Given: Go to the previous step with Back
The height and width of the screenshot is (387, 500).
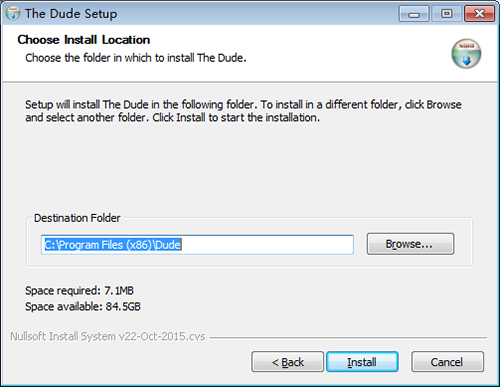Looking at the screenshot, I should tap(287, 362).
